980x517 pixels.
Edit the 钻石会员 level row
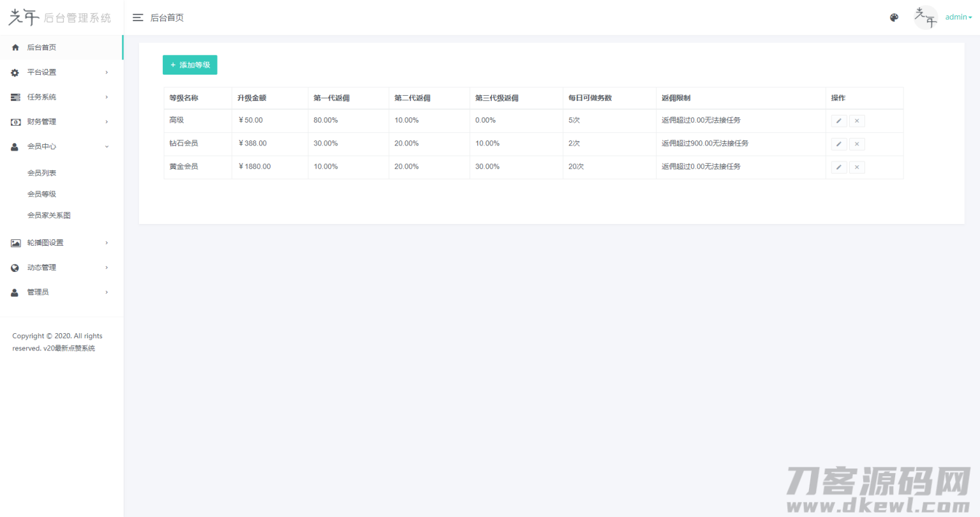pyautogui.click(x=838, y=144)
